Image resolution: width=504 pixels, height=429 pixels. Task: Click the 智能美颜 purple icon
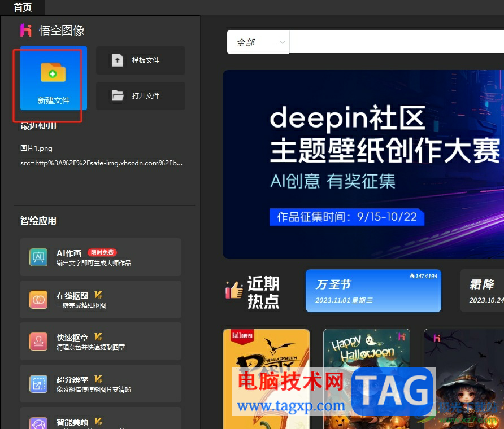[38, 423]
